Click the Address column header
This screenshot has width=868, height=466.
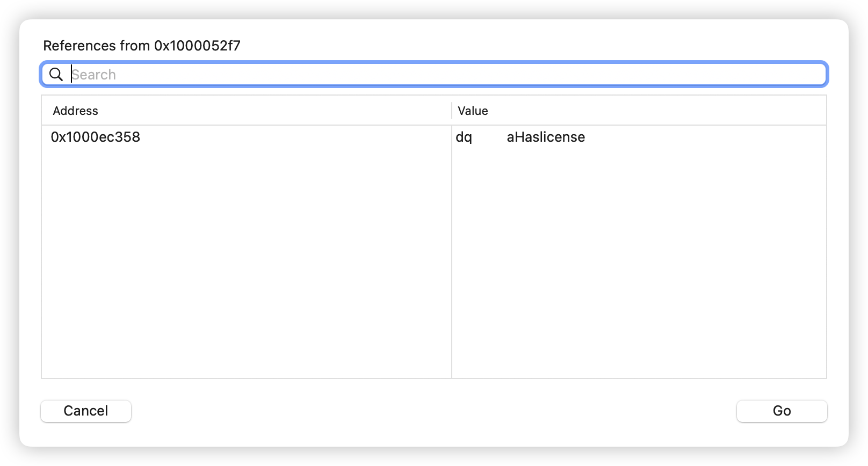point(75,111)
